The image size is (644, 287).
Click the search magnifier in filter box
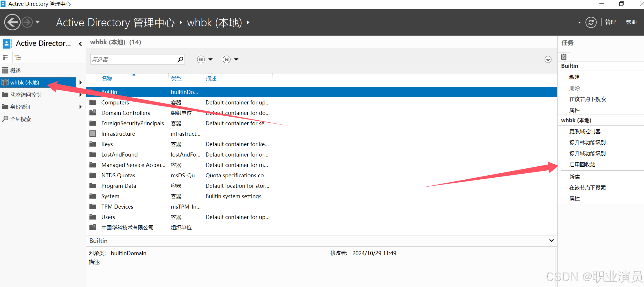(181, 59)
